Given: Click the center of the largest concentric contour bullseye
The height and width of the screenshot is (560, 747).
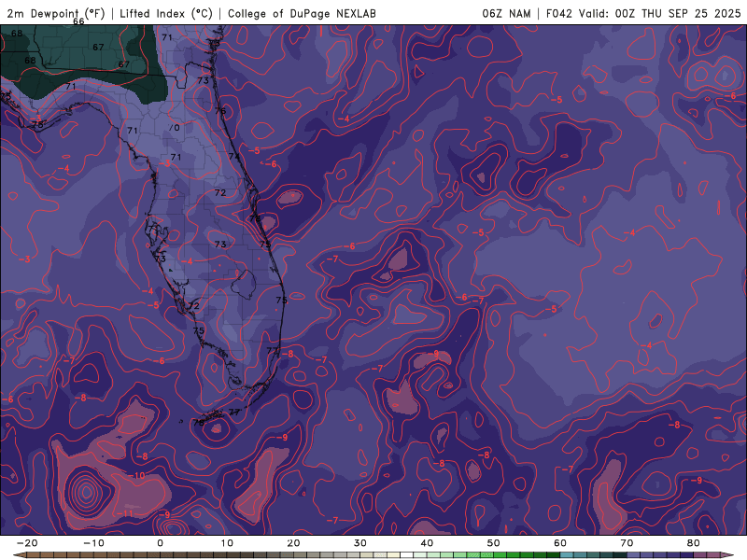Looking at the screenshot, I should click(86, 491).
